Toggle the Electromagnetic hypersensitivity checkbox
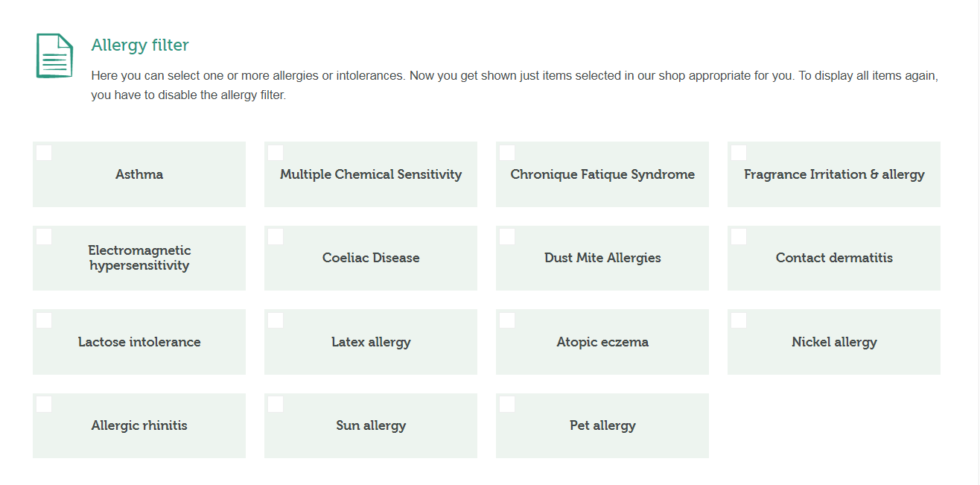Image resolution: width=980 pixels, height=485 pixels. 44,237
